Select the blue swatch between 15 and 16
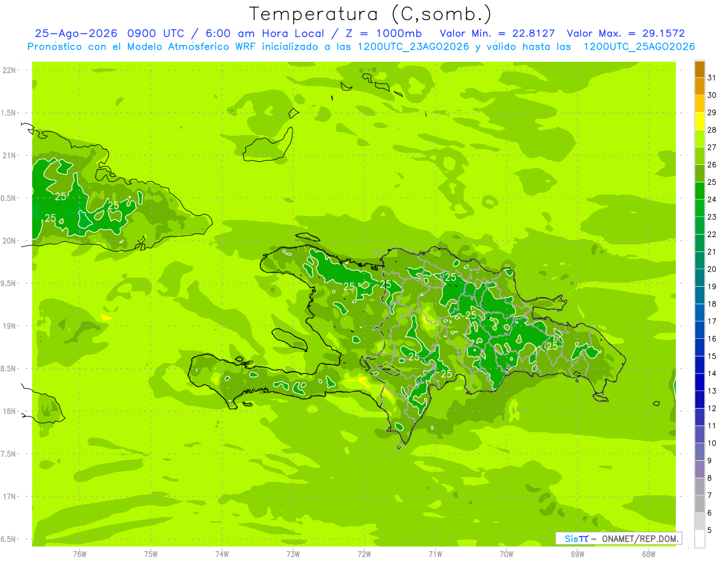The width and height of the screenshot is (728, 562). [x=699, y=347]
